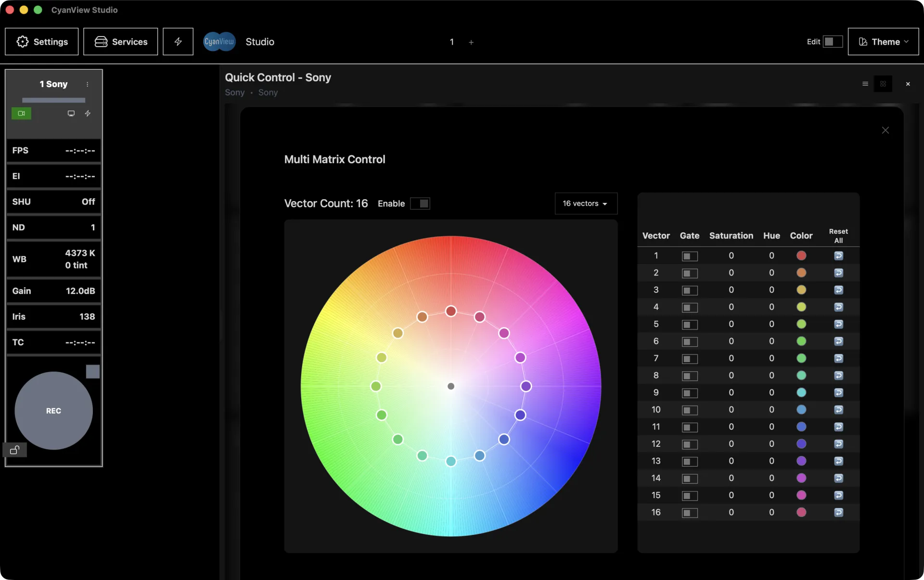Open the 16 vectors dropdown
The image size is (924, 580).
[x=586, y=203]
